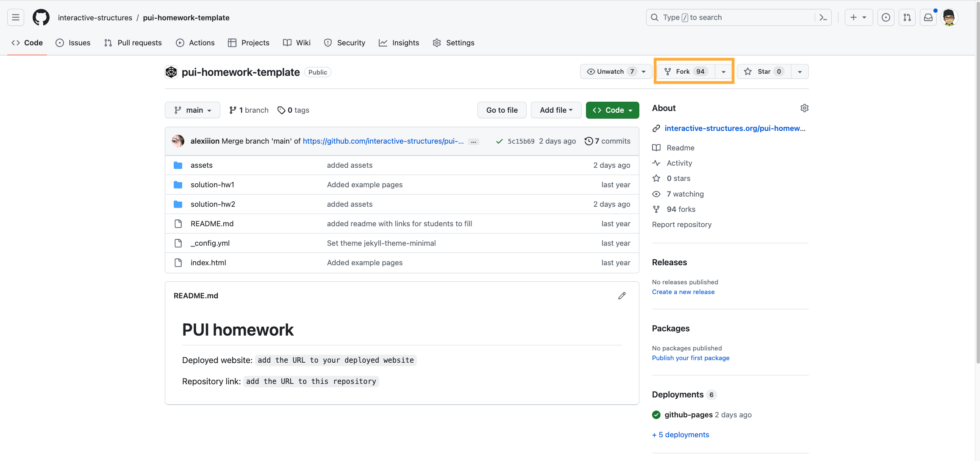Screen dimensions: 980x461
Task: Open the command palette icon
Action: (x=823, y=17)
